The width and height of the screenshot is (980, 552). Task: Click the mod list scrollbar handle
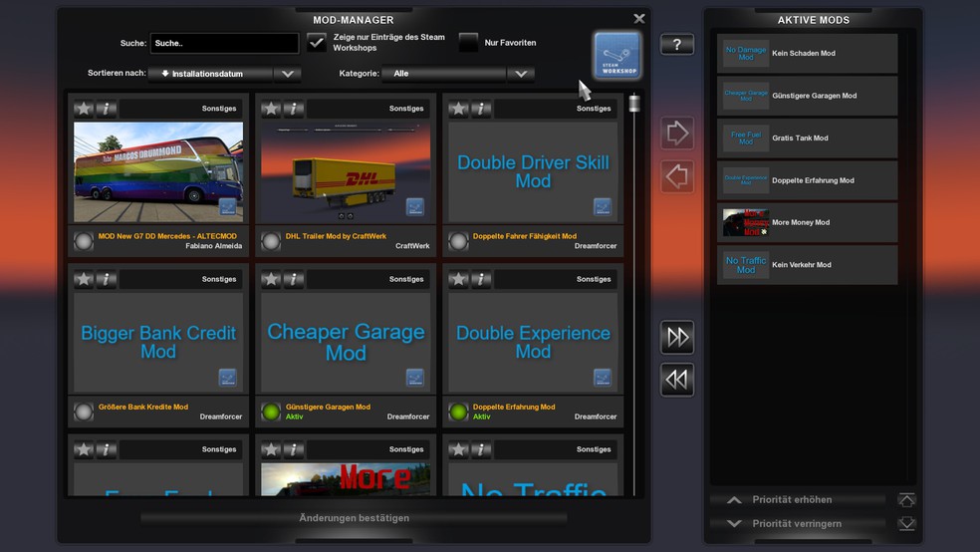pyautogui.click(x=634, y=103)
